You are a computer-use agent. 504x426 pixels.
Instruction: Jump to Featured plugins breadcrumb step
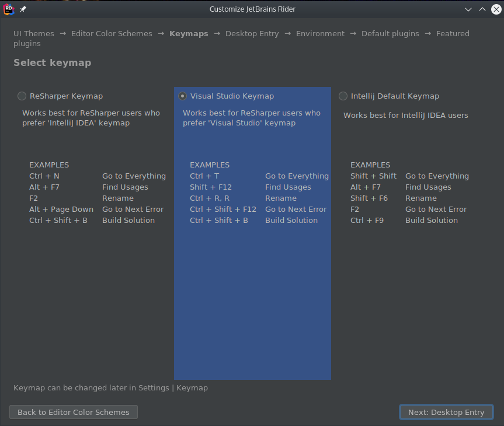point(453,34)
